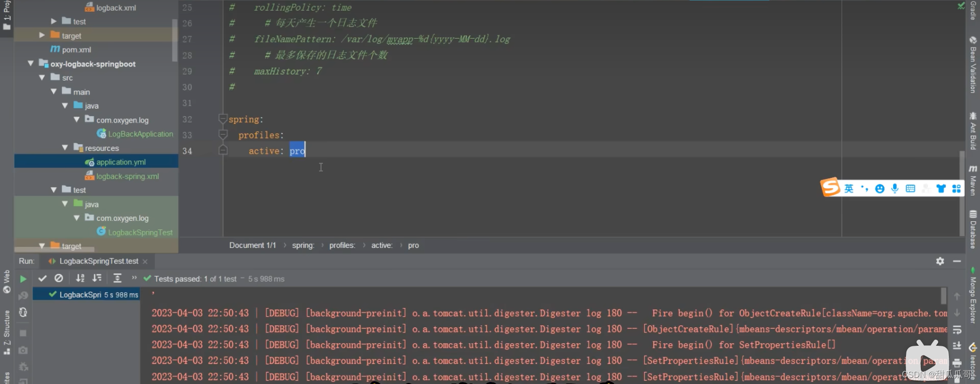Open the Sogou emoji smiley icon

coord(879,189)
